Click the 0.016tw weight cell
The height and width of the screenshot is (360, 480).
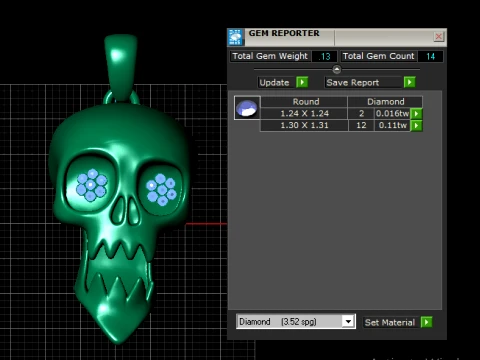(392, 114)
